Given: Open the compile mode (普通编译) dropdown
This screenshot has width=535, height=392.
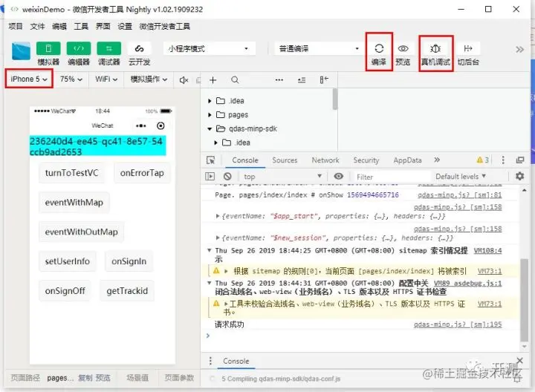Looking at the screenshot, I should click(318, 49).
